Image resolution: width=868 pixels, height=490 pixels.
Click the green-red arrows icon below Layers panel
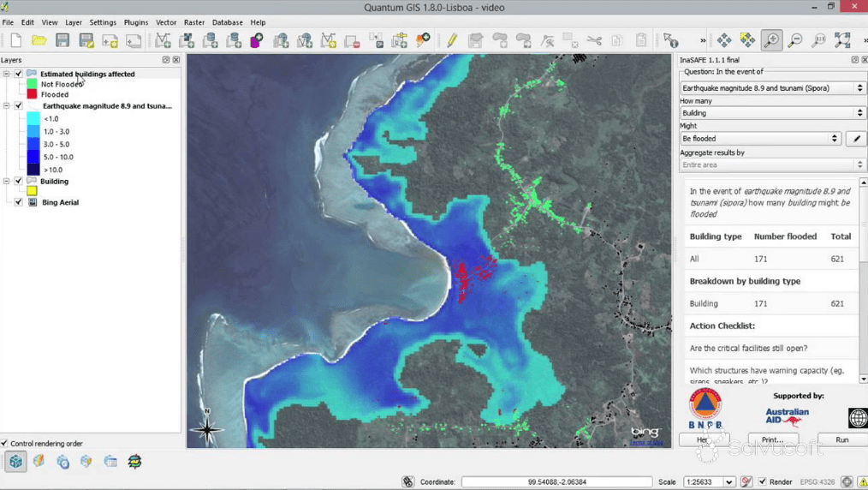pos(134,461)
